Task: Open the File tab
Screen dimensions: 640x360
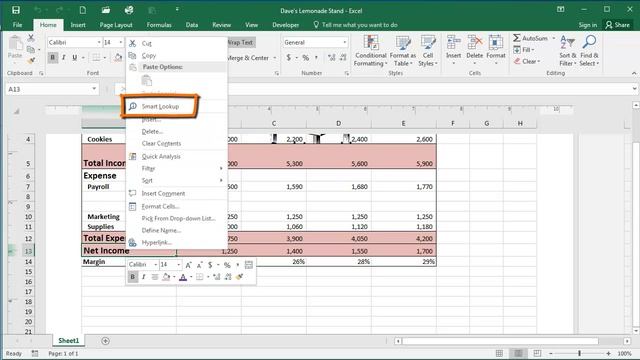Action: (17, 25)
